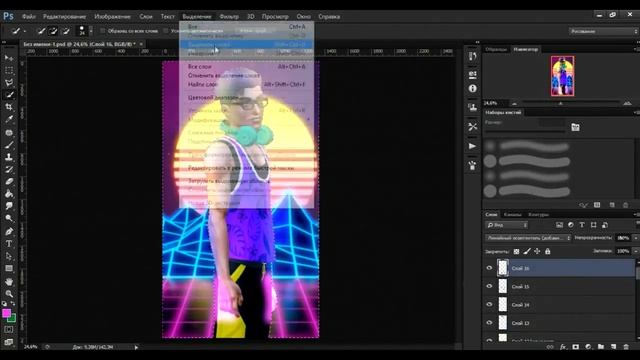Open status bar info arrow
The image size is (640, 360).
136,347
